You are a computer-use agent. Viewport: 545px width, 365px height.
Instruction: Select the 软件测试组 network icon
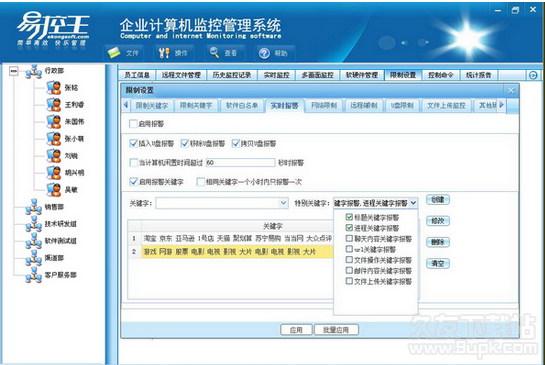[x=34, y=241]
